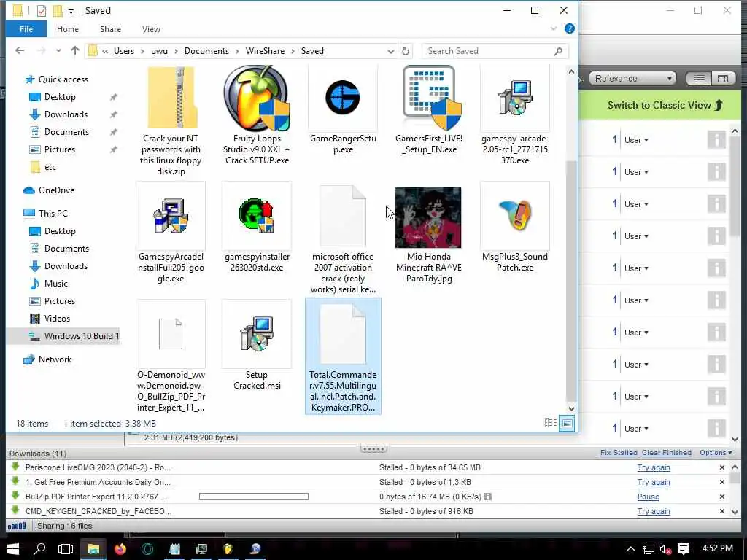747x560 pixels.
Task: Select the Mio Honda Minecraft jpg thumbnail
Action: click(x=428, y=217)
